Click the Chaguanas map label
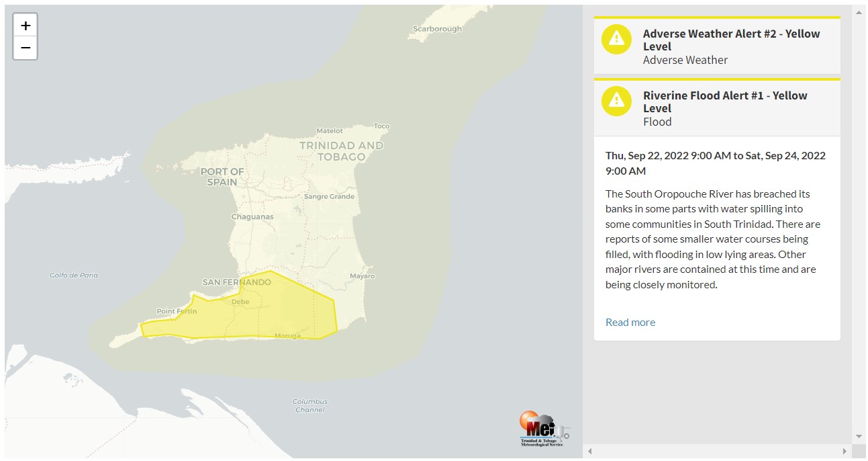 click(x=252, y=217)
